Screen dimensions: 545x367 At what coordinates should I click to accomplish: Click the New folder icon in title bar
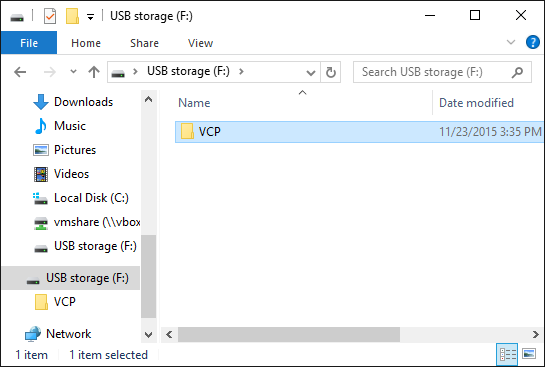pos(72,16)
